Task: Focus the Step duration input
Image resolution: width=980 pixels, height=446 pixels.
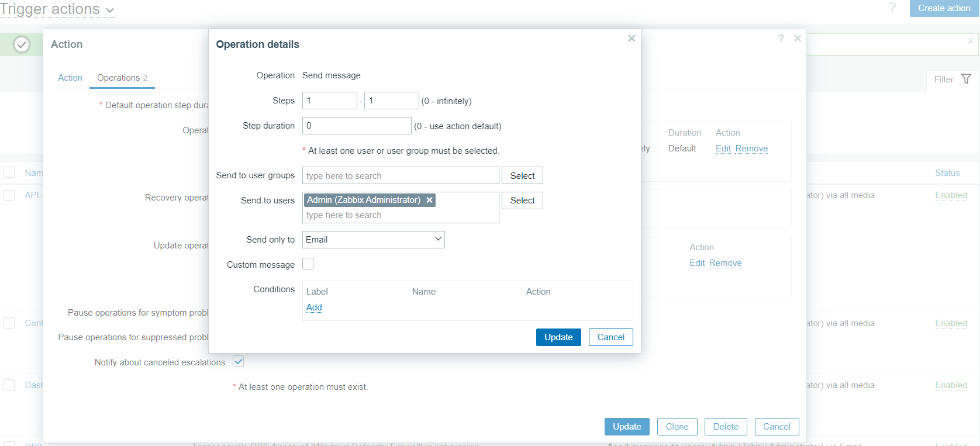Action: click(356, 126)
